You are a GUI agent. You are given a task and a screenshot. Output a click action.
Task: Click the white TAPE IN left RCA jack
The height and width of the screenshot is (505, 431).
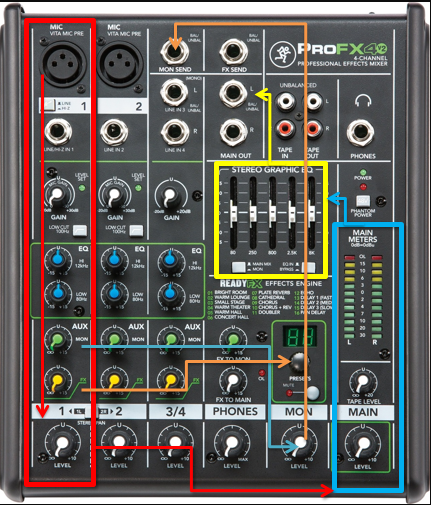click(286, 101)
